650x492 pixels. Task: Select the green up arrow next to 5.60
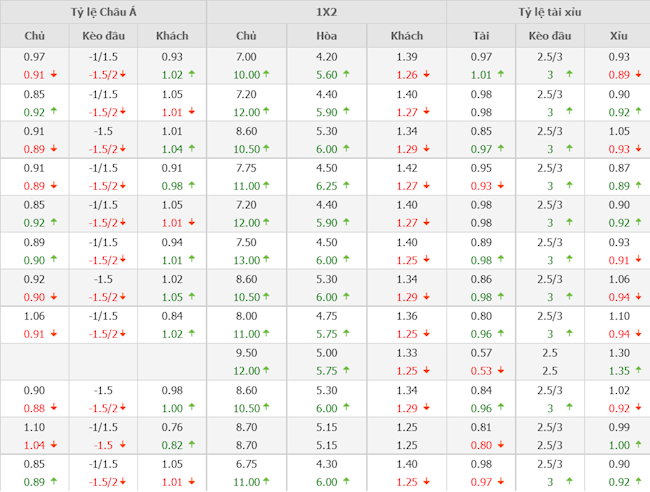click(x=345, y=74)
